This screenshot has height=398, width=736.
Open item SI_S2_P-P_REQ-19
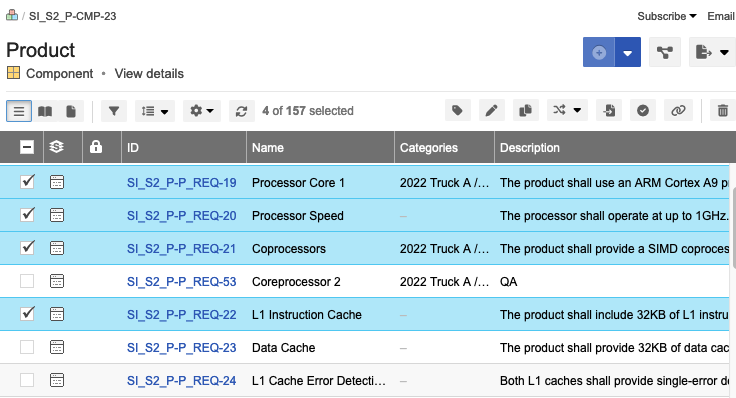(x=182, y=183)
